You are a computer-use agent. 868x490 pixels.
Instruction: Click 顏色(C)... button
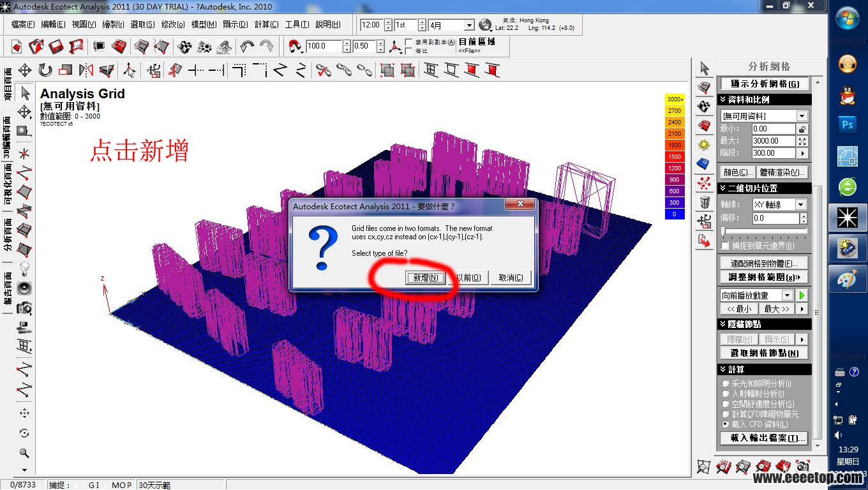coord(738,172)
